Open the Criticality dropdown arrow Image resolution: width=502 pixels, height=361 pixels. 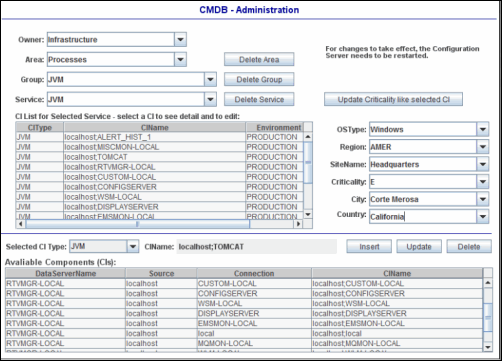(483, 182)
